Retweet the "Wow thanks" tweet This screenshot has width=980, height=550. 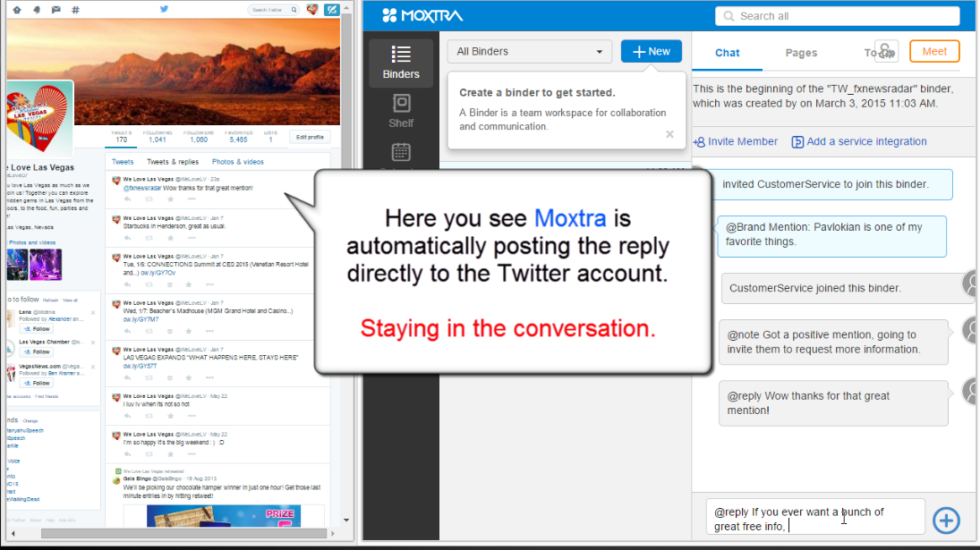click(149, 199)
